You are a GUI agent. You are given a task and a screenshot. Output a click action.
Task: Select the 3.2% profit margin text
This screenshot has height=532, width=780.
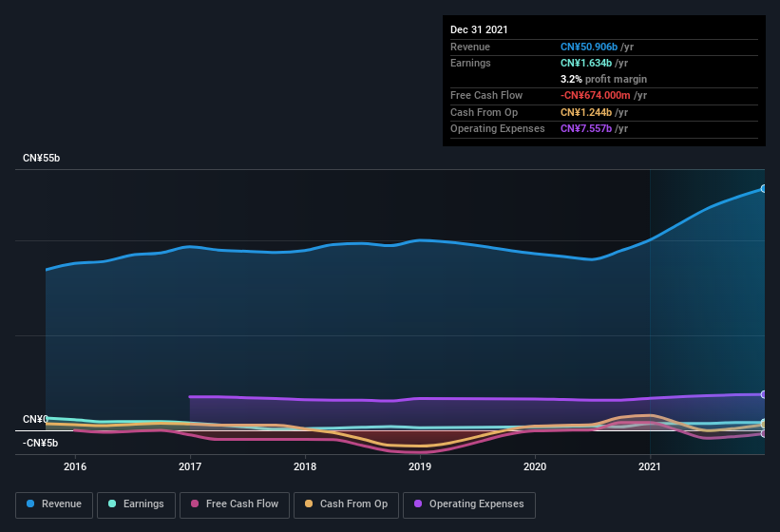coord(603,79)
